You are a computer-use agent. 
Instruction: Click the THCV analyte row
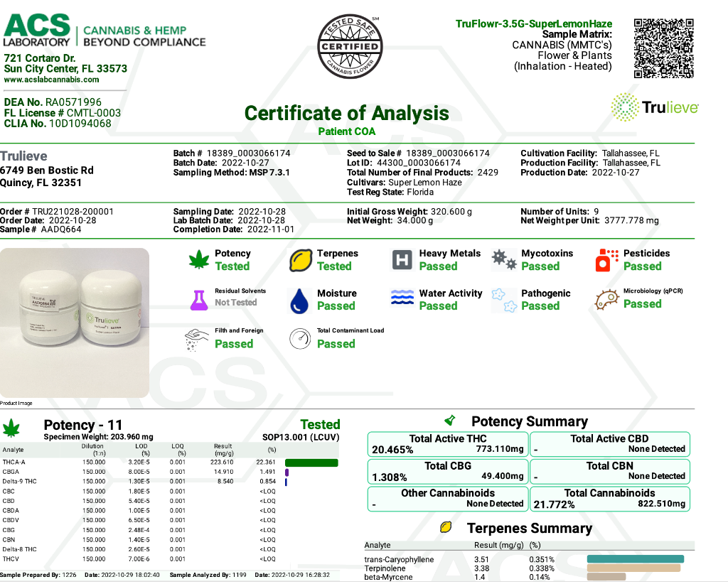pos(169,559)
